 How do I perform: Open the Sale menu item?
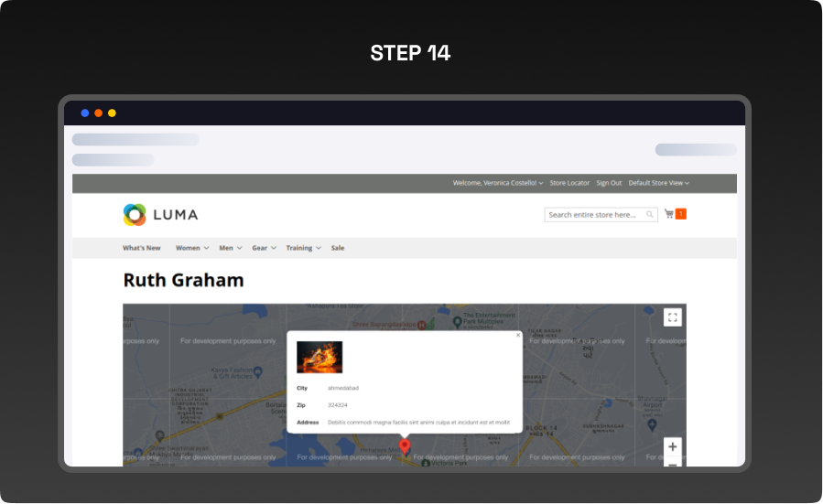pos(338,248)
